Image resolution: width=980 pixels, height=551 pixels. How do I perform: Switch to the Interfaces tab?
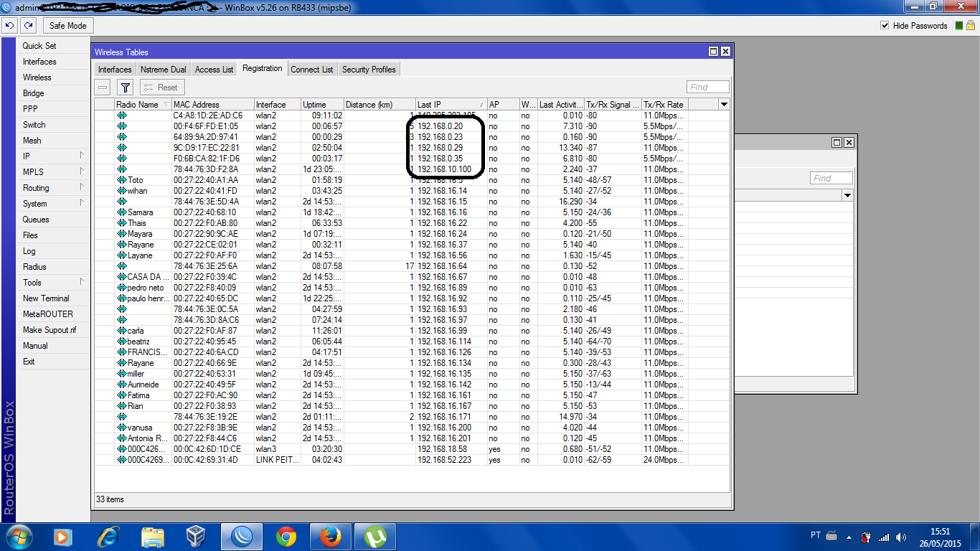[x=115, y=70]
